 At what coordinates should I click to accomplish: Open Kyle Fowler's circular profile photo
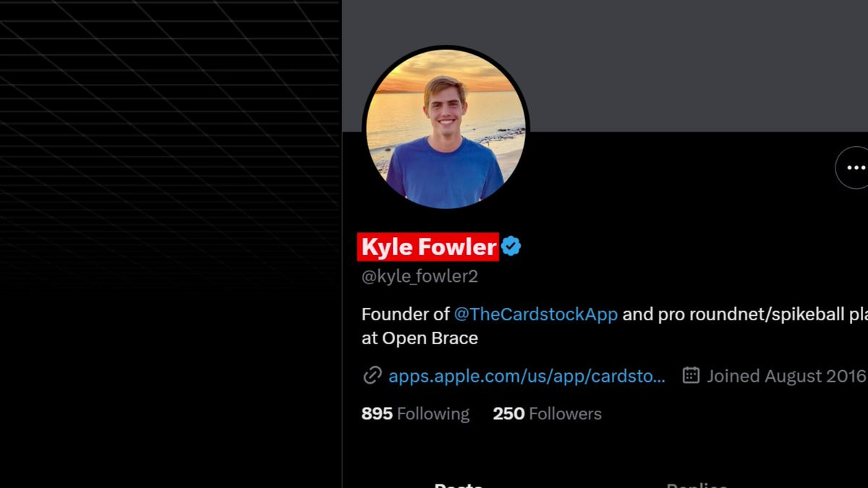tap(446, 129)
